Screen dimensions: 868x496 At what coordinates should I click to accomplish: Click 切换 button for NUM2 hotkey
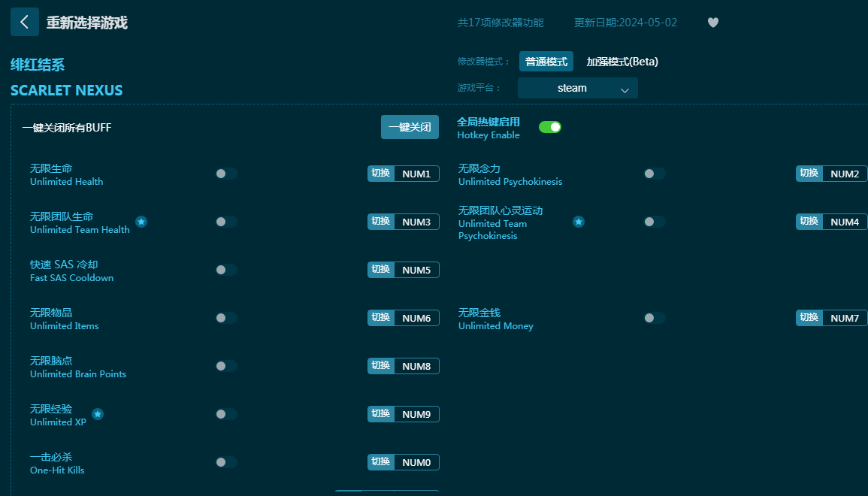tap(809, 174)
